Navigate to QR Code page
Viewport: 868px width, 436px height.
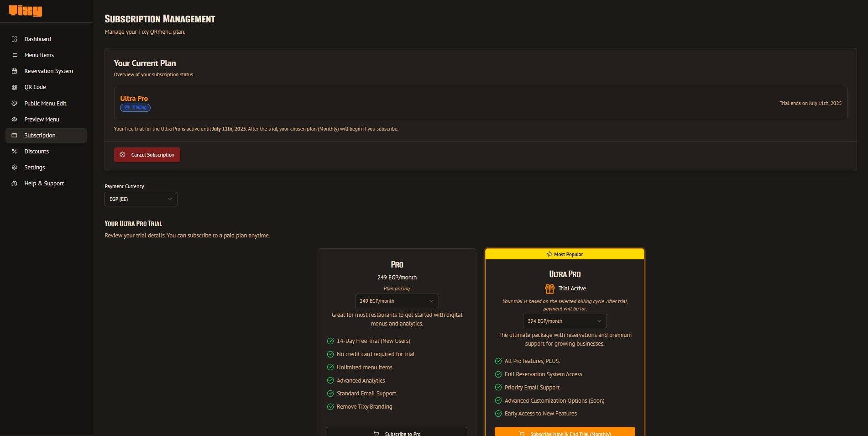46,87
